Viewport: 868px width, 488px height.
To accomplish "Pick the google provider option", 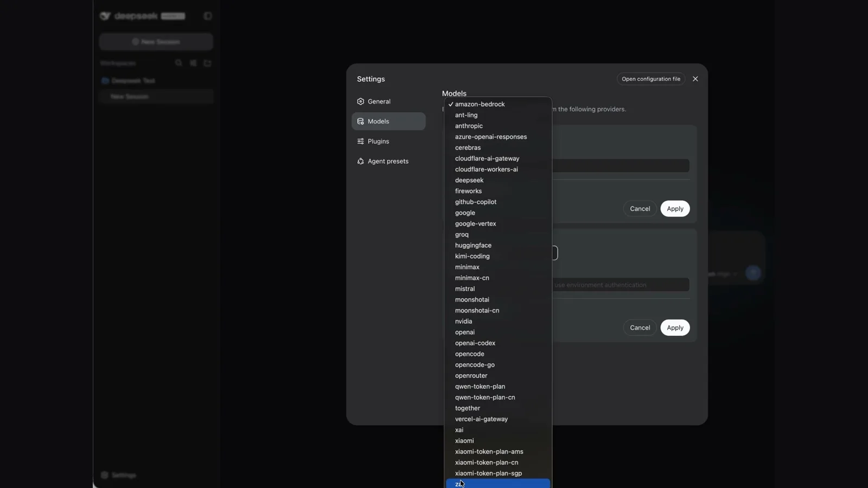I will pos(498,213).
